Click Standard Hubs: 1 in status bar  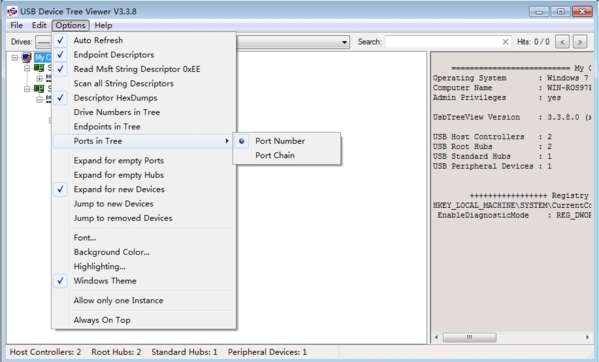point(184,352)
